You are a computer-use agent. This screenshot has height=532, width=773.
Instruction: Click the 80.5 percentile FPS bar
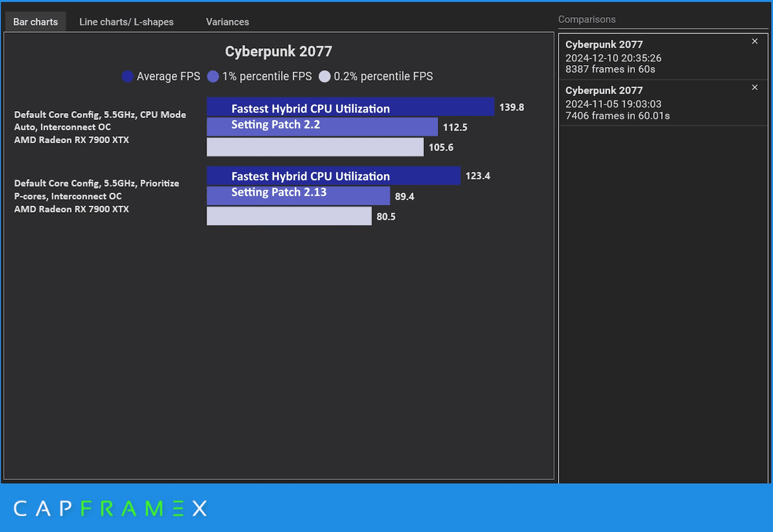point(289,216)
